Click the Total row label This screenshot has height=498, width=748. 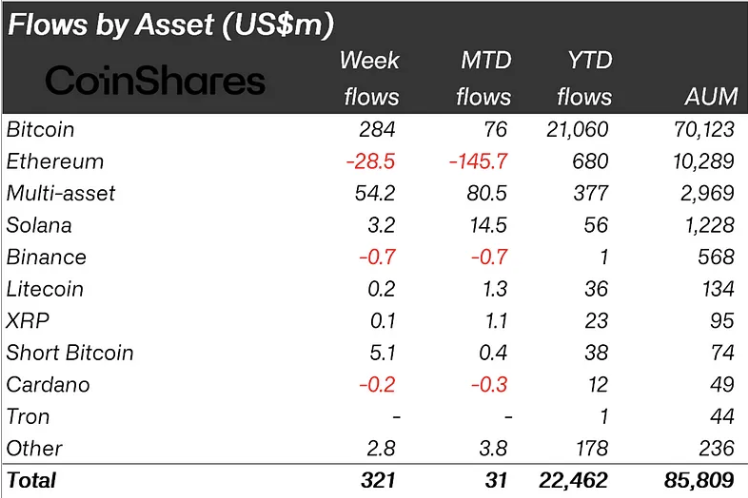[32, 480]
